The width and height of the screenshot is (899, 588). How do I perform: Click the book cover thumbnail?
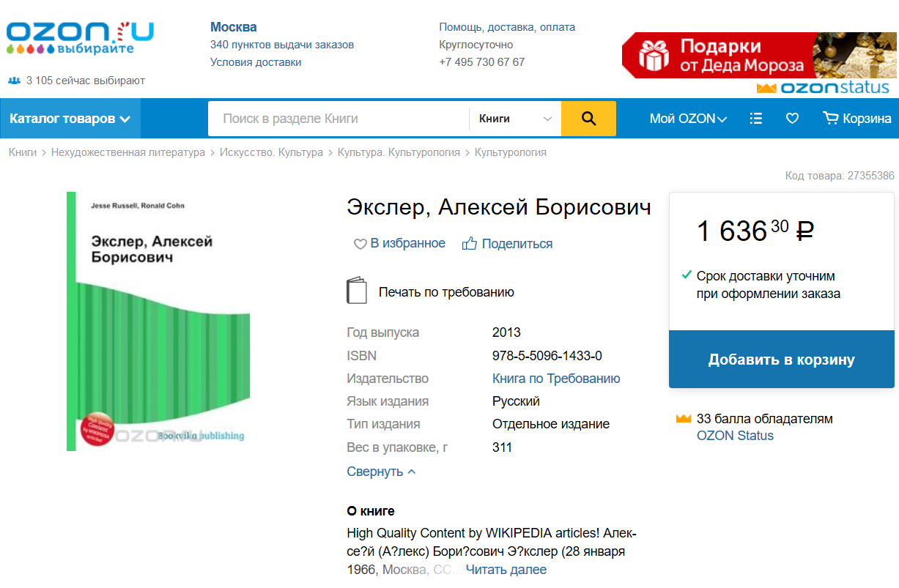tap(158, 321)
